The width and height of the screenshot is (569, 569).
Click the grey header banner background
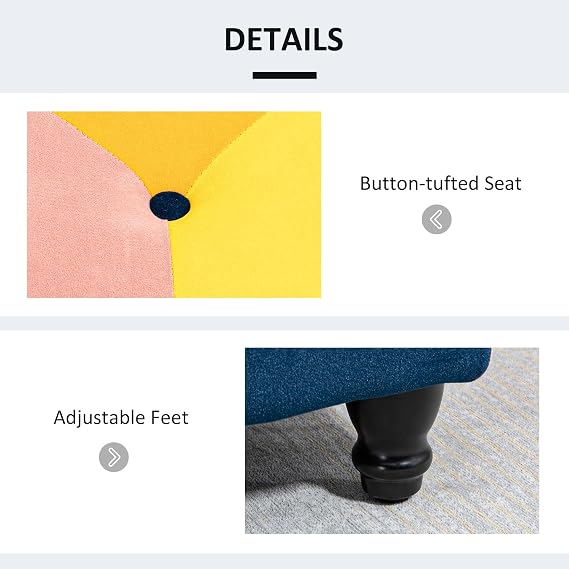(109, 46)
